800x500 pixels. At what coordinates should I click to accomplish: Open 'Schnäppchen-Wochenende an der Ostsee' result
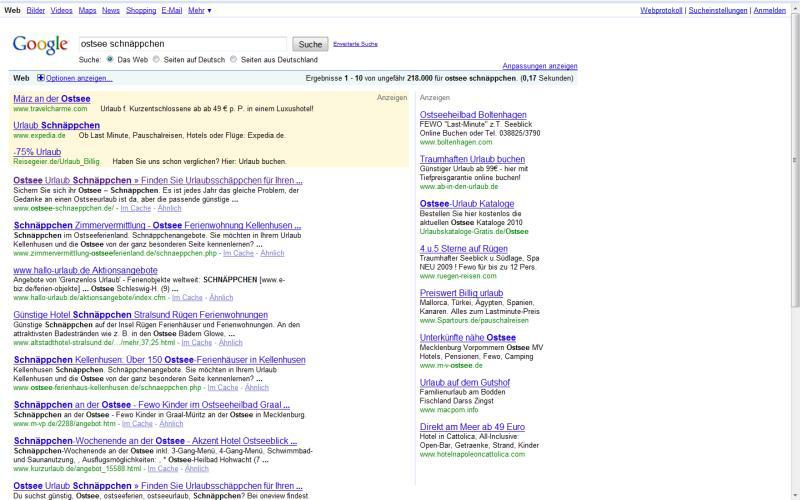pos(155,441)
